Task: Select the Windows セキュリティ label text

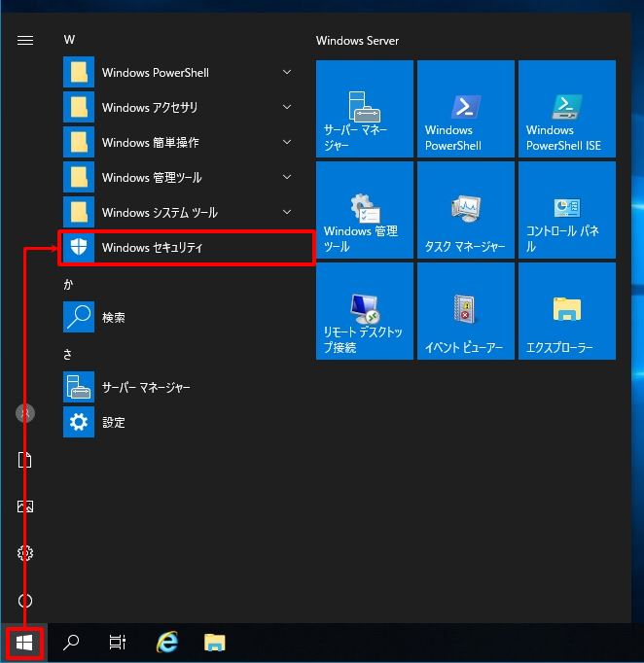Action: tap(153, 247)
